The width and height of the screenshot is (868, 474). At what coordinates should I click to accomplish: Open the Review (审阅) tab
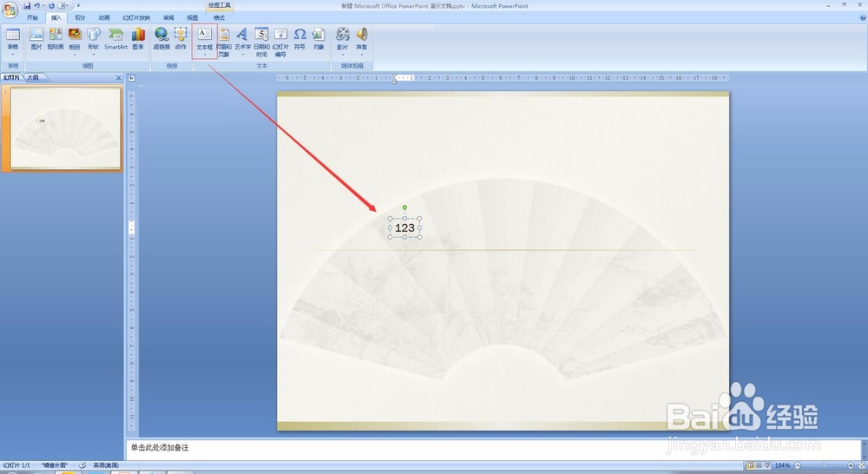(x=169, y=17)
